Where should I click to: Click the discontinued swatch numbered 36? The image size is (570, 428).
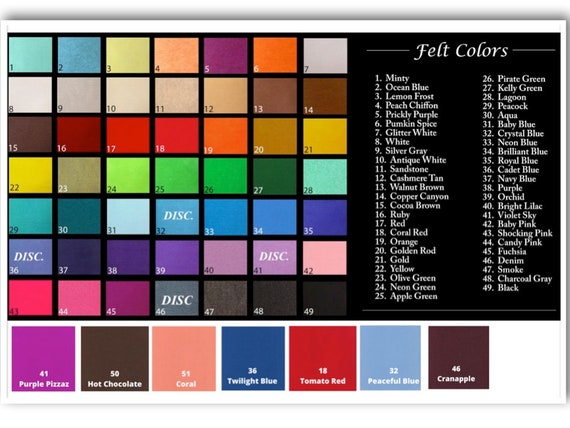(x=31, y=256)
